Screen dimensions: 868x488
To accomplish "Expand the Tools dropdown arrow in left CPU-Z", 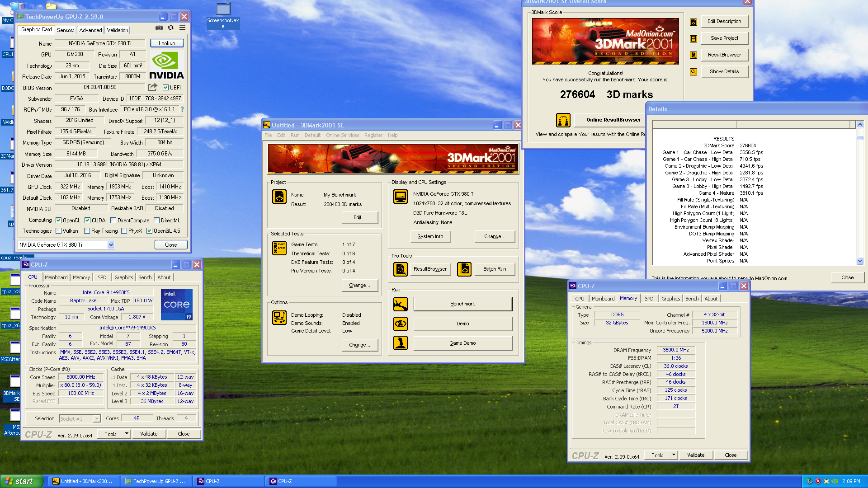I will click(x=127, y=434).
